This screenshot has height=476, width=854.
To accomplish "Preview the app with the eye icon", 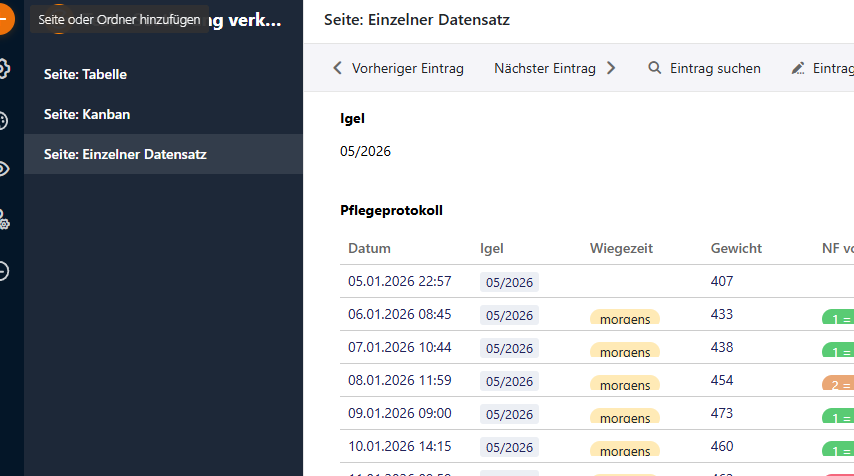I will click(4, 169).
